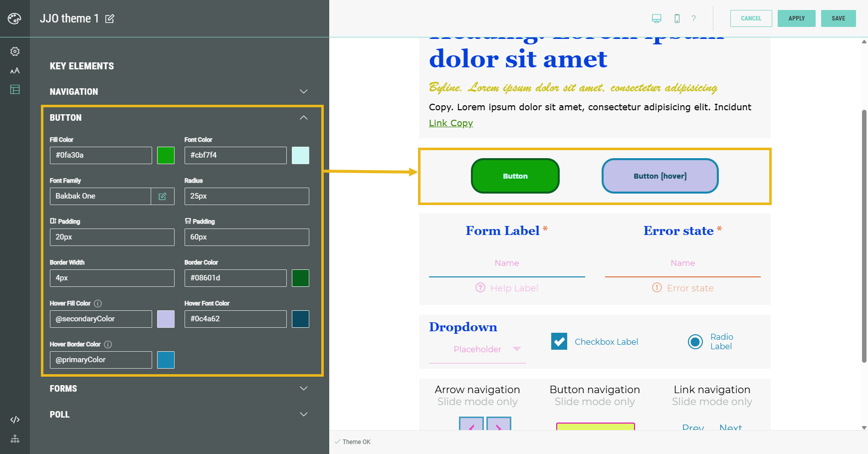Click the Save button
The height and width of the screenshot is (454, 868).
click(838, 18)
